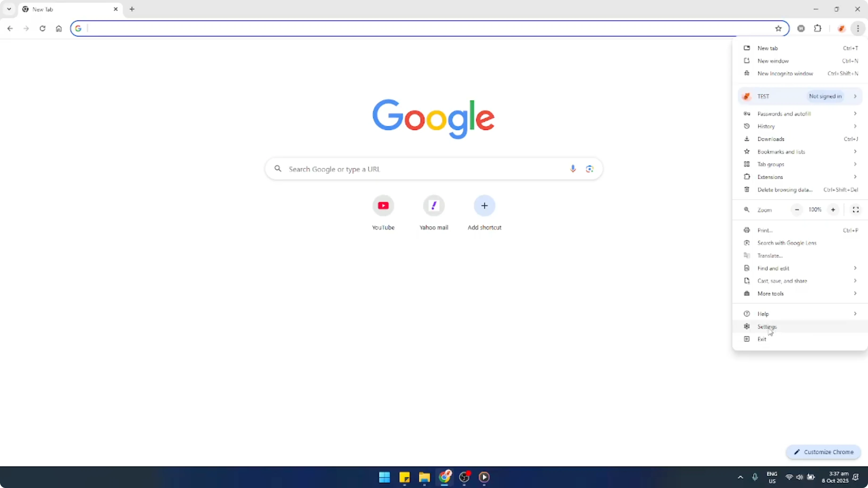Reload the current page
868x488 pixels.
42,29
